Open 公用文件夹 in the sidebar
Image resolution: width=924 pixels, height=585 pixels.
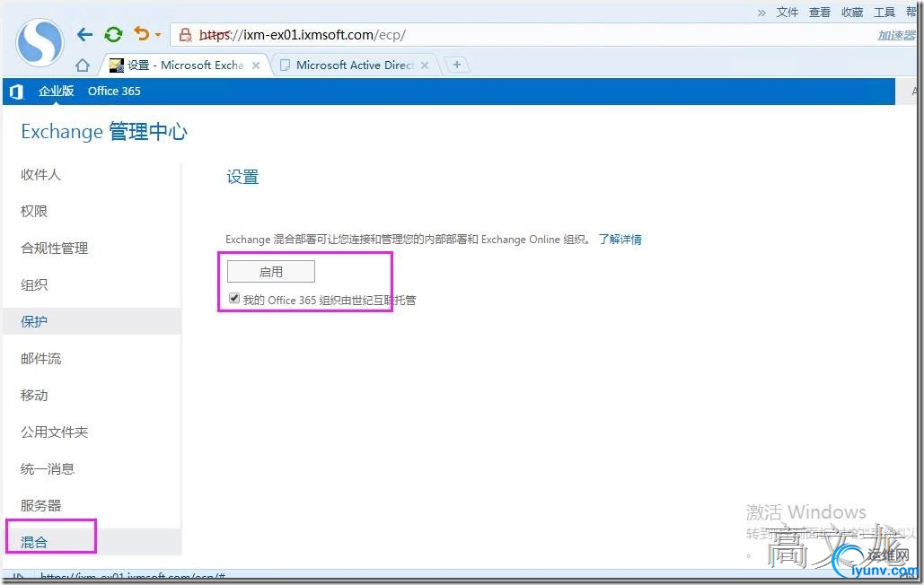point(54,432)
